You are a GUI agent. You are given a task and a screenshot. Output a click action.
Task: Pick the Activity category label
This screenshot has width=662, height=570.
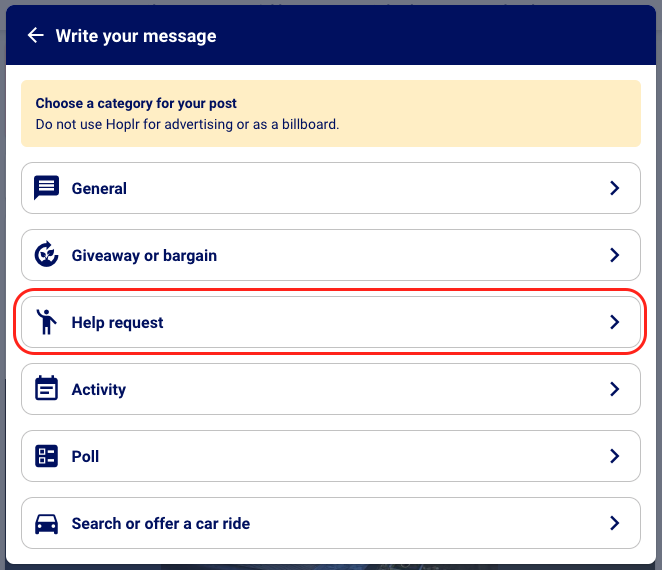click(x=99, y=389)
